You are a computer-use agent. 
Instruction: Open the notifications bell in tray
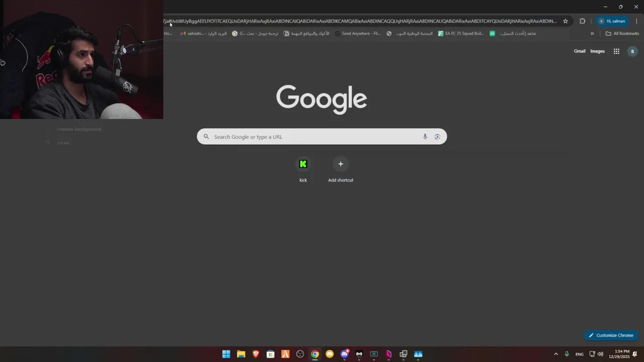point(635,354)
